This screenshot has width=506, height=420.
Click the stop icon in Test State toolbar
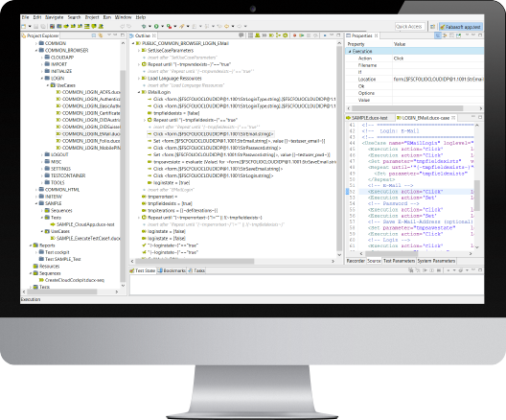[x=439, y=270]
